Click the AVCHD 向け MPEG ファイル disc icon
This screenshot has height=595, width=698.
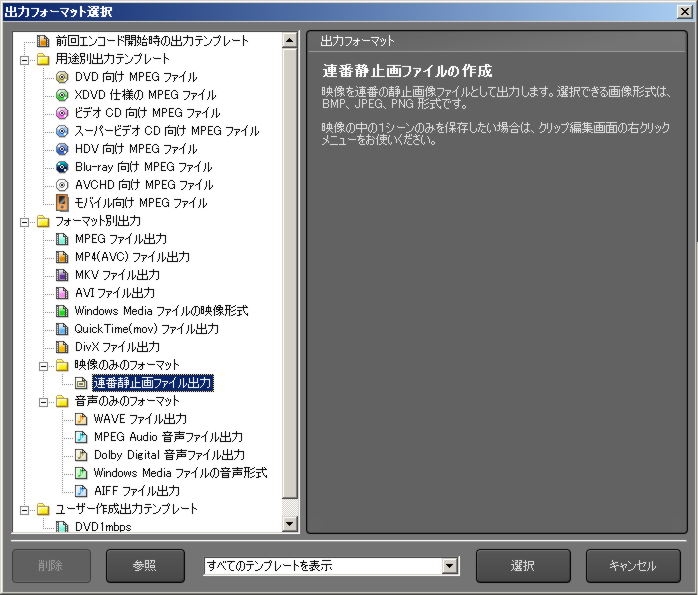tap(62, 185)
